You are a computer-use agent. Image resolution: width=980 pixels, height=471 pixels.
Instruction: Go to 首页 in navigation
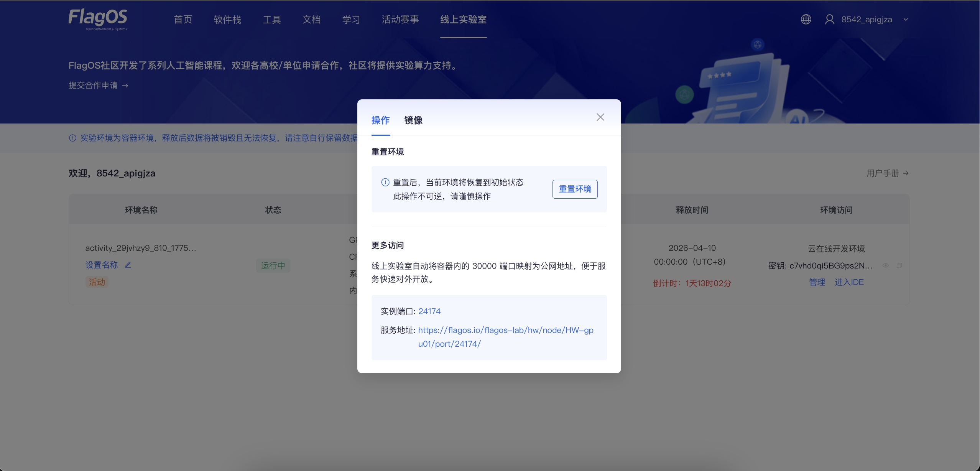click(x=183, y=20)
